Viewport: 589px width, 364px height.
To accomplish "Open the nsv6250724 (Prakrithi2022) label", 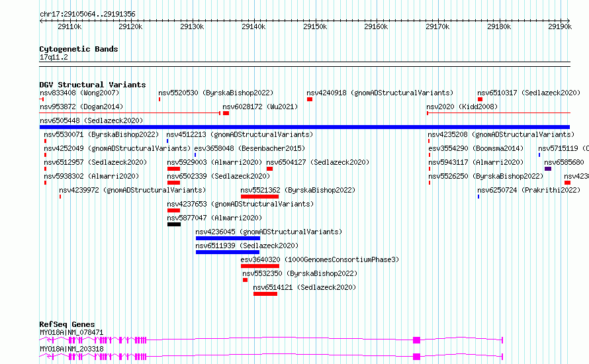I will coord(529,190).
